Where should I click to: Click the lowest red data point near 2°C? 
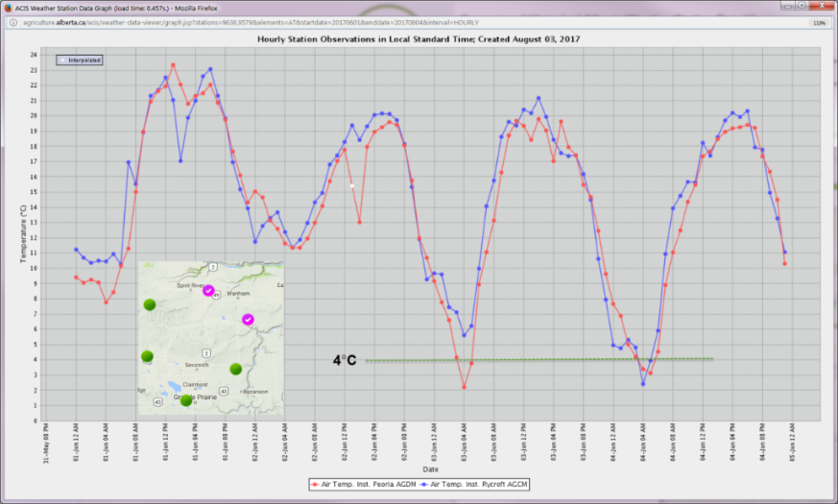465,387
